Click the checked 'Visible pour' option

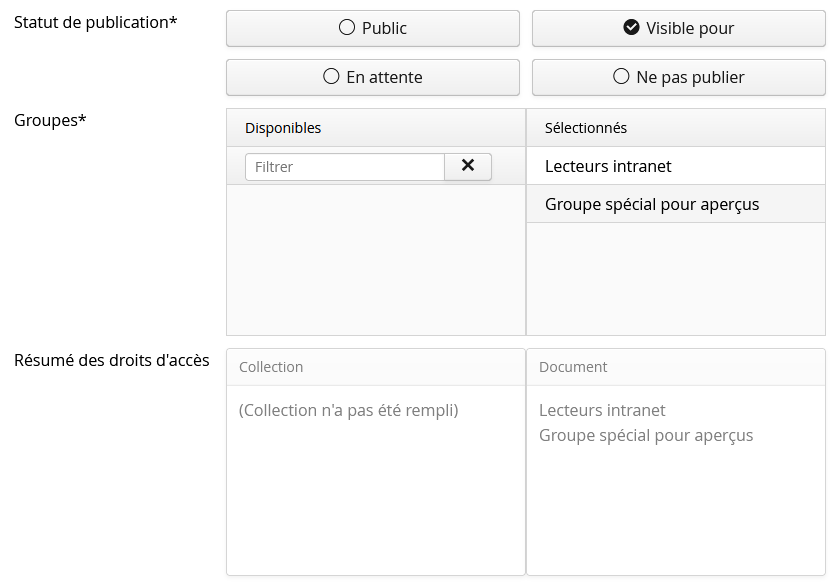tap(678, 28)
